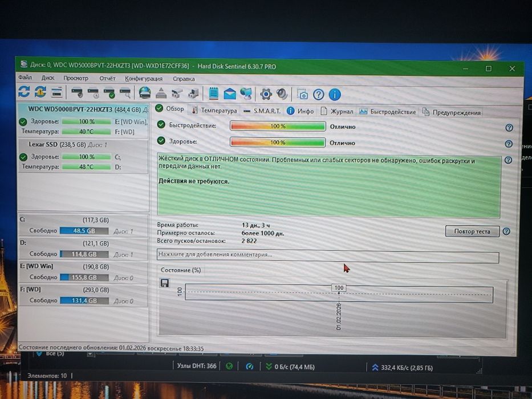
Task: Click the floppy disk save icon above graph
Action: click(x=165, y=283)
